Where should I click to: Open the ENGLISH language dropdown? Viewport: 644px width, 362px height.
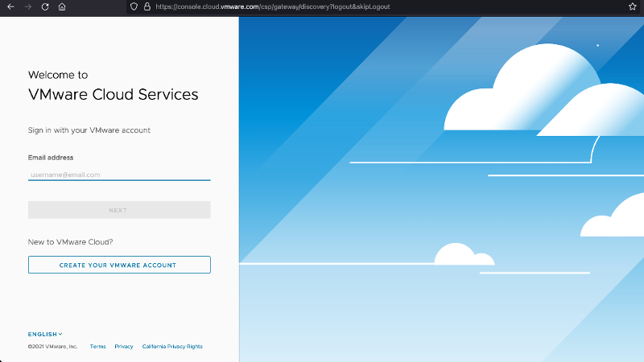pyautogui.click(x=45, y=334)
